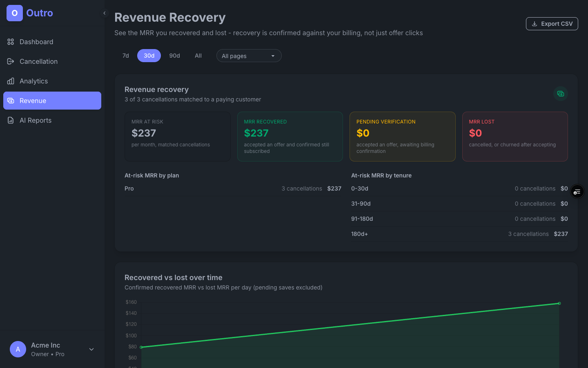This screenshot has height=368, width=588.
Task: Click the 'At-risk MRR by tenure' heading
Action: (381, 175)
